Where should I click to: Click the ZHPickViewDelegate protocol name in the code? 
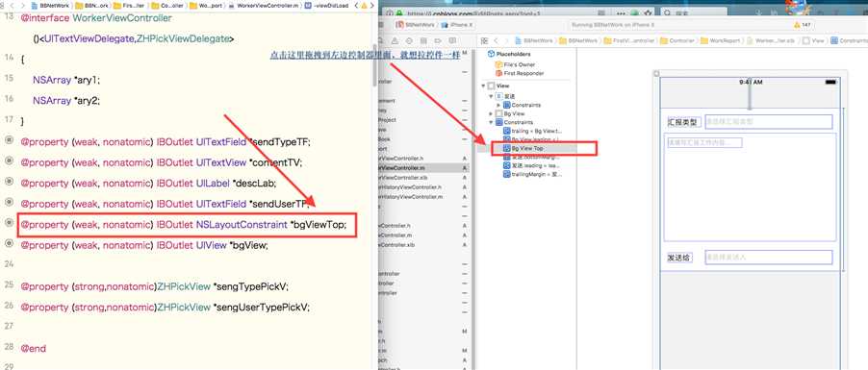point(182,38)
